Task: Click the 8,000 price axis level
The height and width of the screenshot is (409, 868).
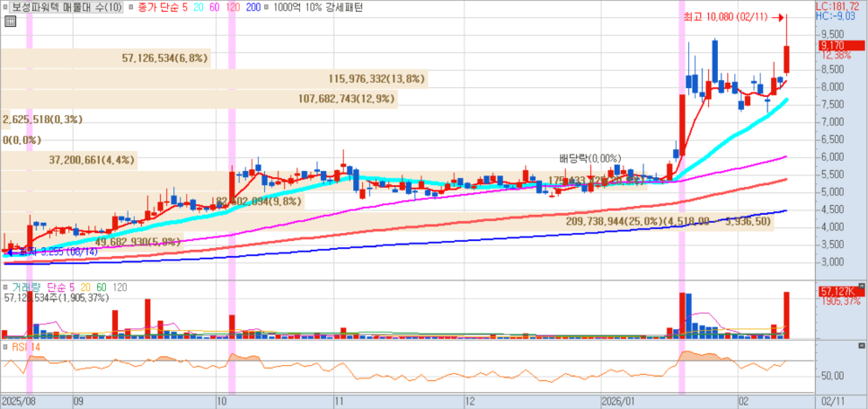Action: tap(831, 87)
